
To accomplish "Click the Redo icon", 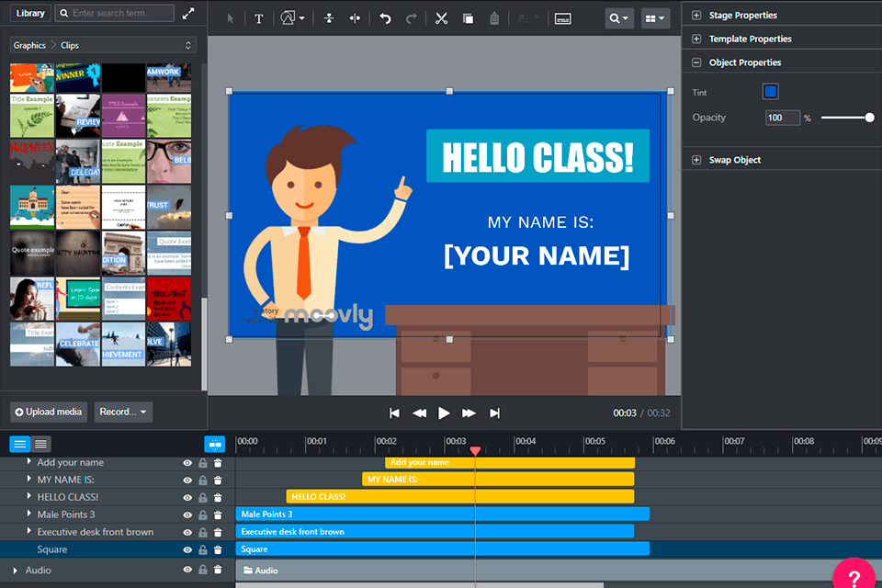I will [x=411, y=18].
